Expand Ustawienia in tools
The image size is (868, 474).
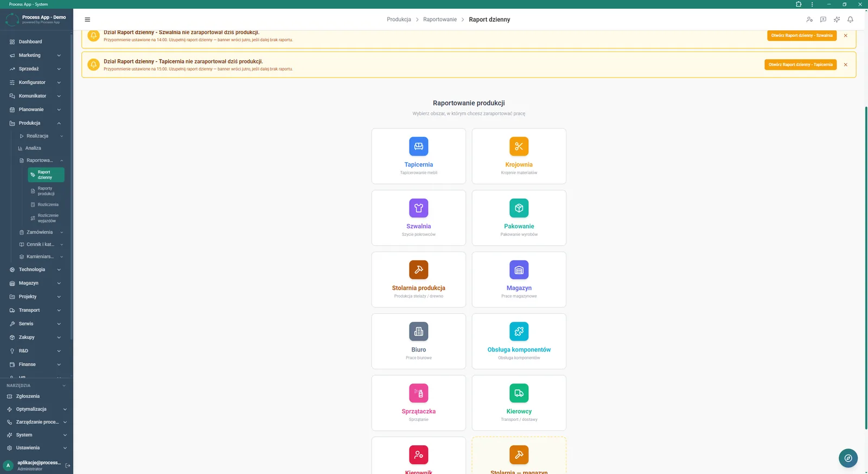pyautogui.click(x=36, y=448)
